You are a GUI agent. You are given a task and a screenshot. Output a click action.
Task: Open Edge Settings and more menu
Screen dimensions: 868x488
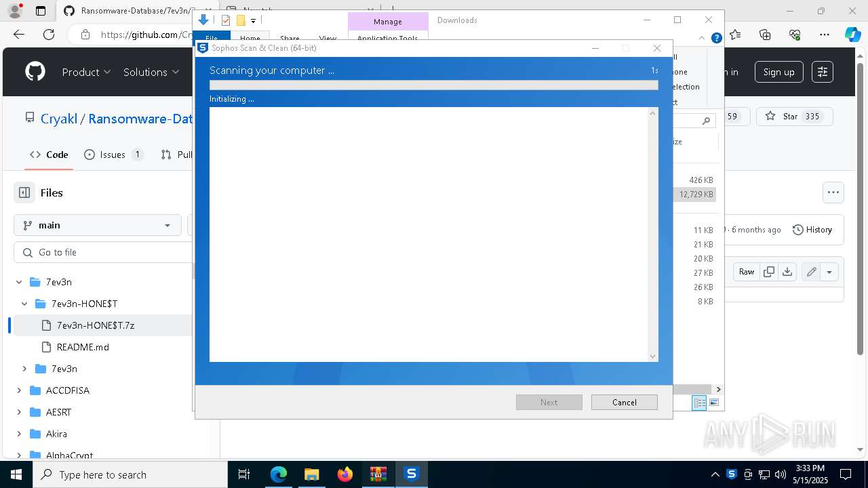pyautogui.click(x=825, y=35)
